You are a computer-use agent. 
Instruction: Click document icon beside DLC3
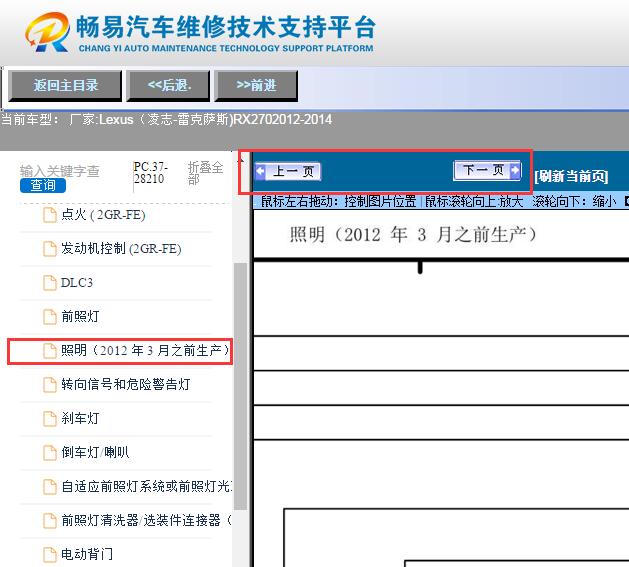tap(50, 282)
